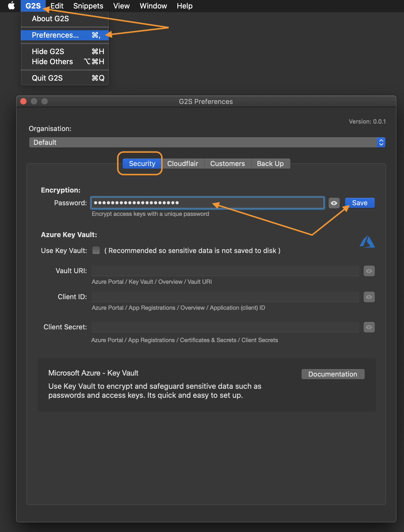404x532 pixels.
Task: Toggle Client Secret visibility eye icon
Action: (x=369, y=327)
